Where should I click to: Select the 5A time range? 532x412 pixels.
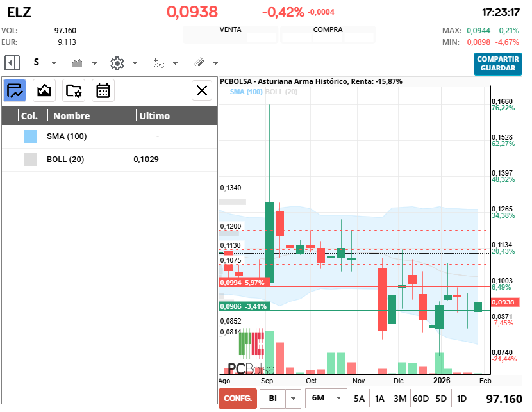point(360,399)
